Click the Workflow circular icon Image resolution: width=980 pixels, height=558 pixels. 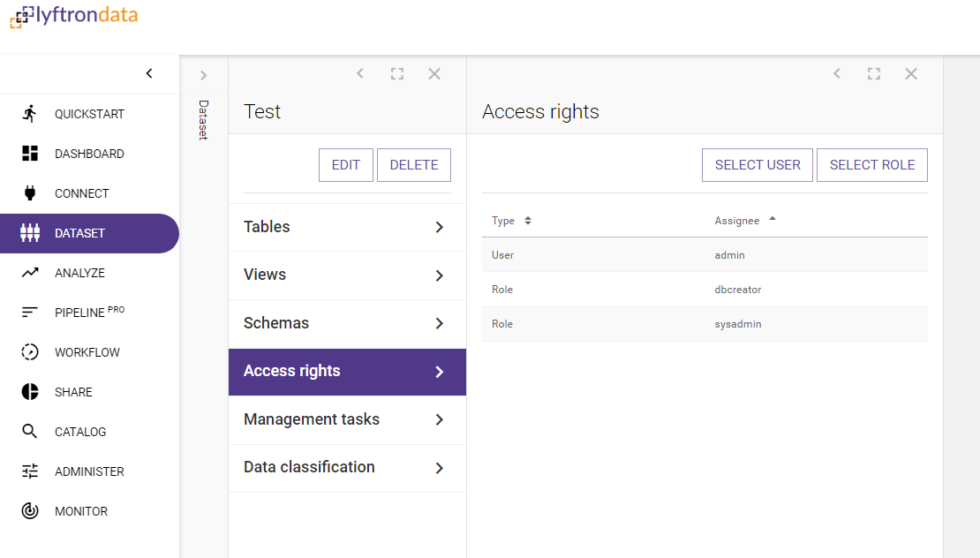pyautogui.click(x=29, y=351)
